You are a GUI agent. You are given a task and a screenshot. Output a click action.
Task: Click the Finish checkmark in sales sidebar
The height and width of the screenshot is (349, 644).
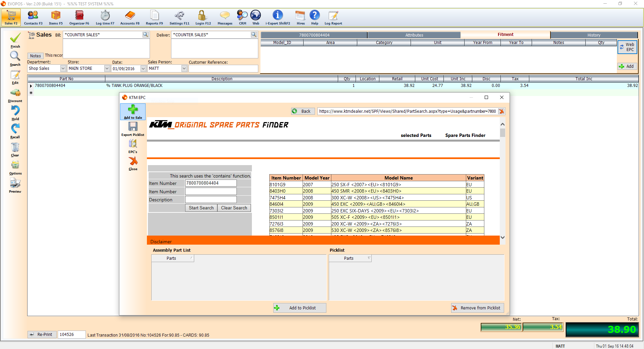coord(15,41)
